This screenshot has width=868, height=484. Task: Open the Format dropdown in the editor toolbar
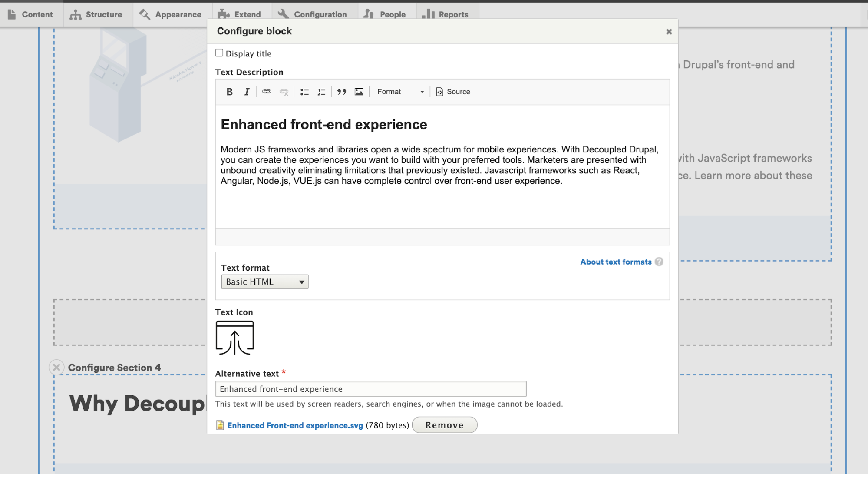pyautogui.click(x=399, y=92)
